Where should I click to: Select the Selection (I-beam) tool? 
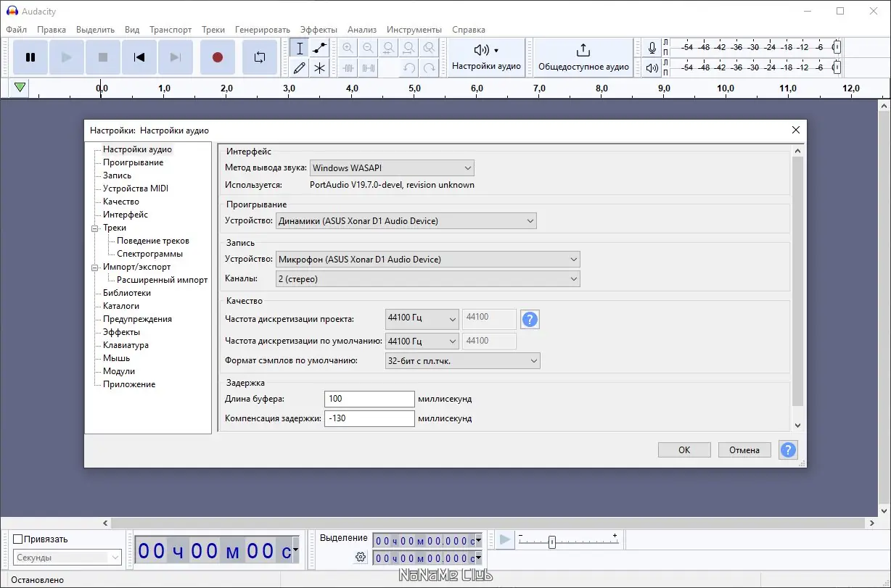point(300,49)
